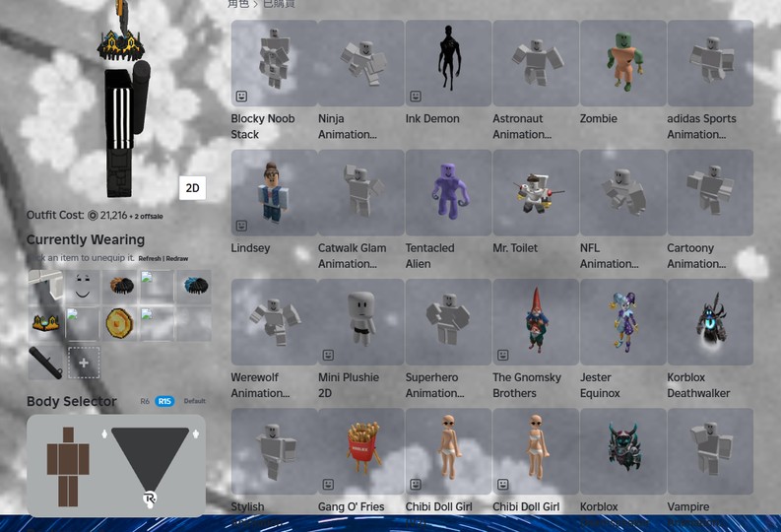The image size is (781, 532).
Task: Select the R15 body type
Action: [x=165, y=401]
